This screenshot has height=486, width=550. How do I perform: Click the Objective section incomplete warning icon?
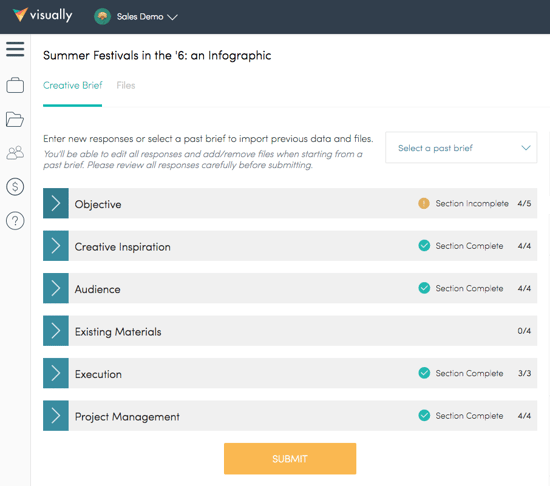[424, 203]
